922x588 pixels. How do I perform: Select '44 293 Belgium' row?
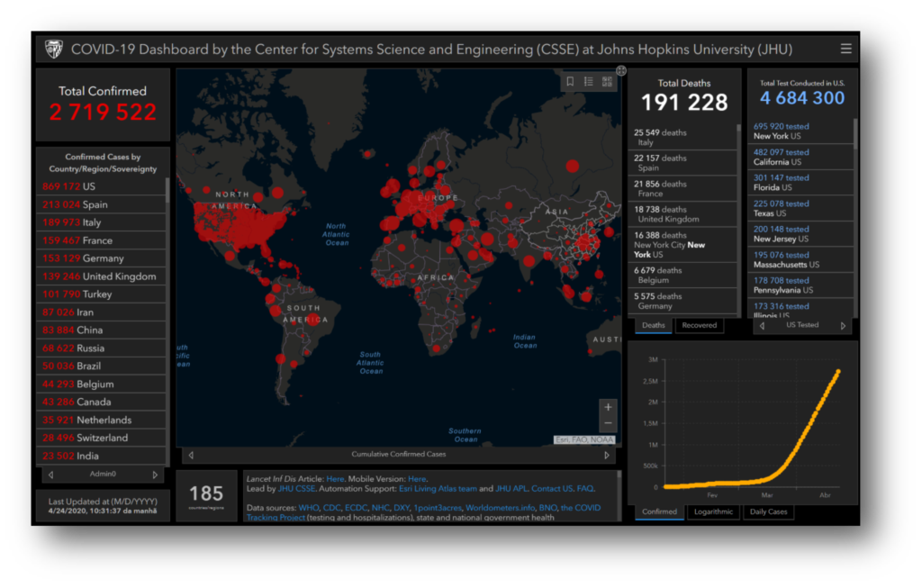tap(101, 384)
